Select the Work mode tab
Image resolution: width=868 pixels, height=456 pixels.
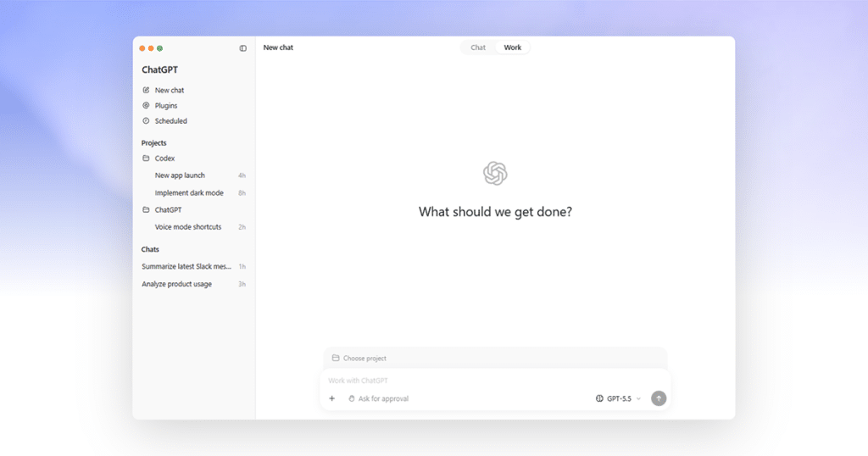pyautogui.click(x=513, y=47)
